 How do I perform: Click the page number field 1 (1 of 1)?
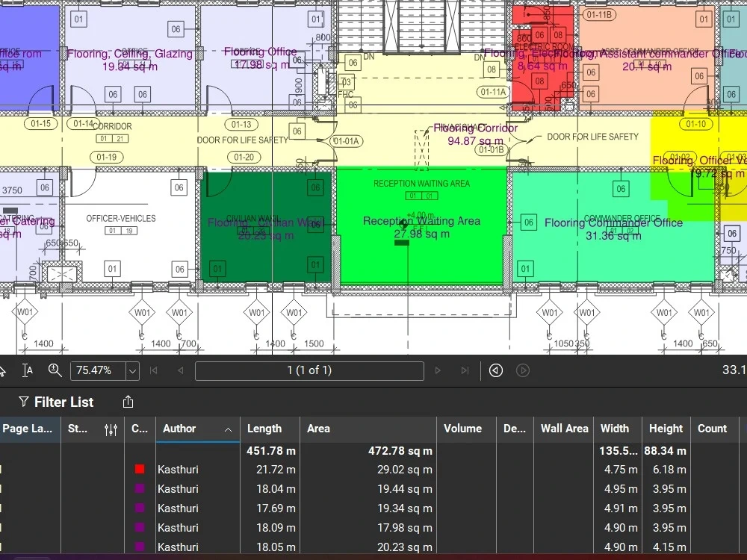(309, 370)
